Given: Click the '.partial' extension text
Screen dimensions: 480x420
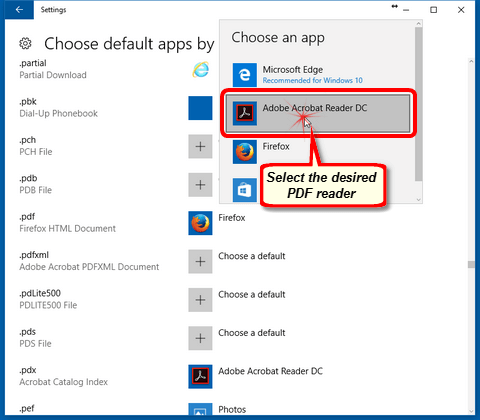Looking at the screenshot, I should point(33,63).
